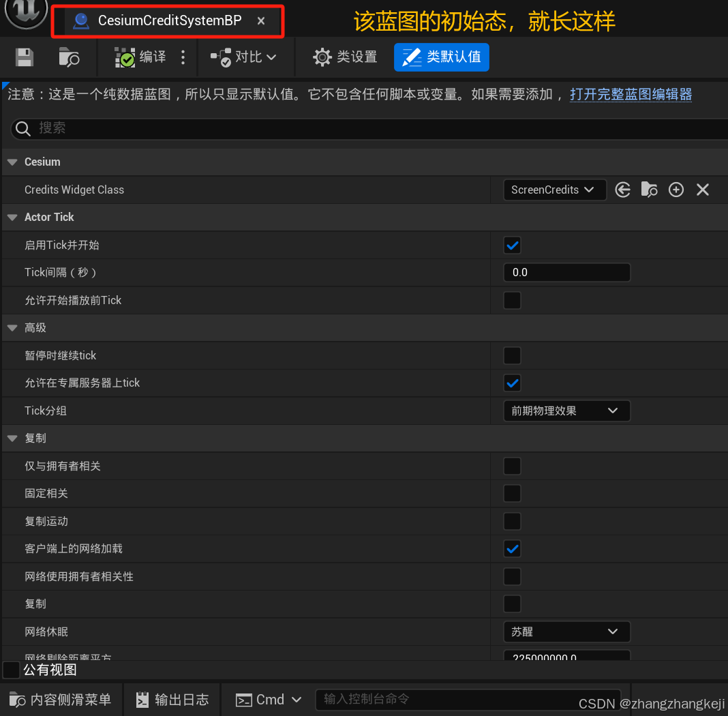Viewport: 728px width, 716px height.
Task: Focus 输入控制台命令 console input
Action: (468, 700)
